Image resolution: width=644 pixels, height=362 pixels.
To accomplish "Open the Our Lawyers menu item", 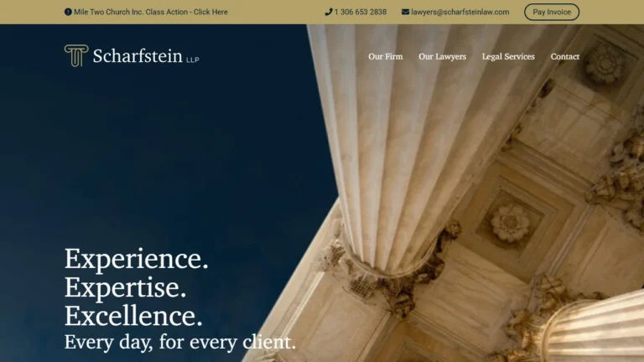I will 443,57.
